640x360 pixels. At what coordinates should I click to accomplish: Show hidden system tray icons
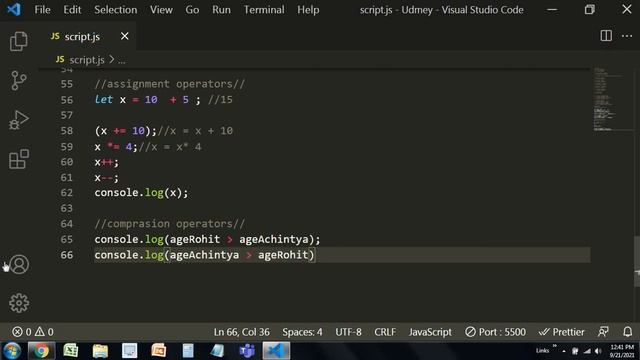coord(564,351)
